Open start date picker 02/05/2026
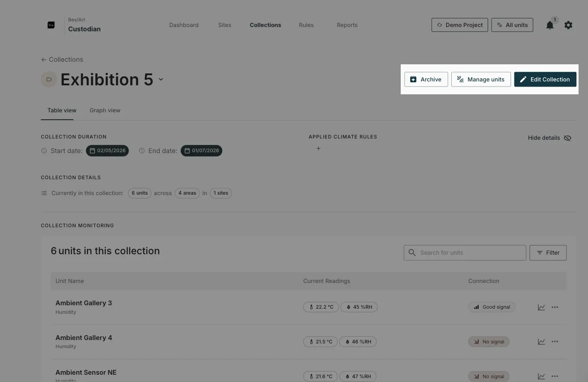The image size is (588, 382). pos(107,150)
